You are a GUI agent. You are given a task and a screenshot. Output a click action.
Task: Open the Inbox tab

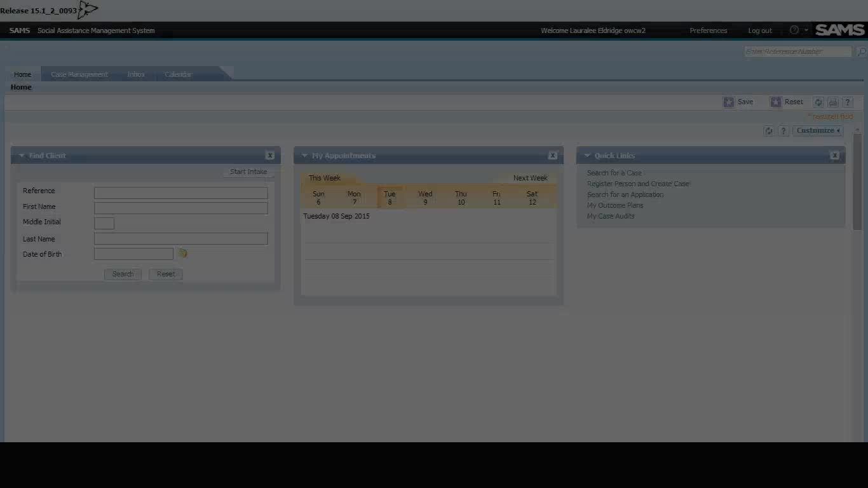pos(136,74)
